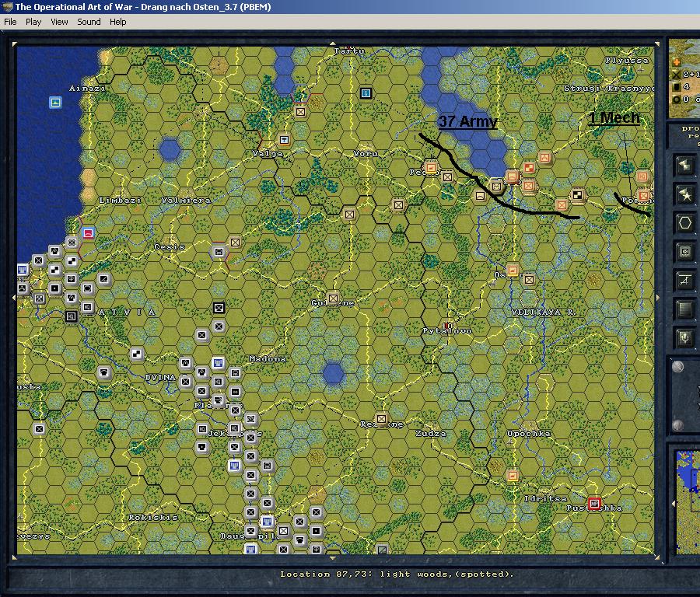Click the map's bottom-left corner scroll arrow

(x=15, y=557)
